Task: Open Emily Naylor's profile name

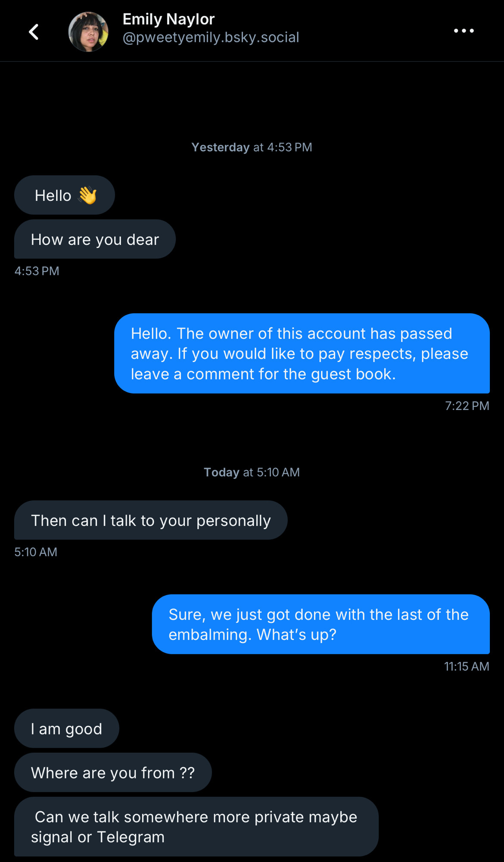Action: 168,19
